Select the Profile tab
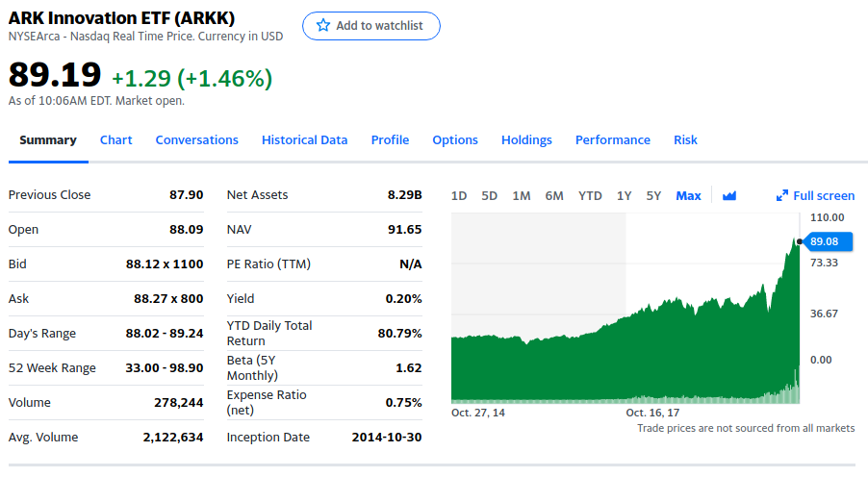This screenshot has width=868, height=477. tap(390, 139)
